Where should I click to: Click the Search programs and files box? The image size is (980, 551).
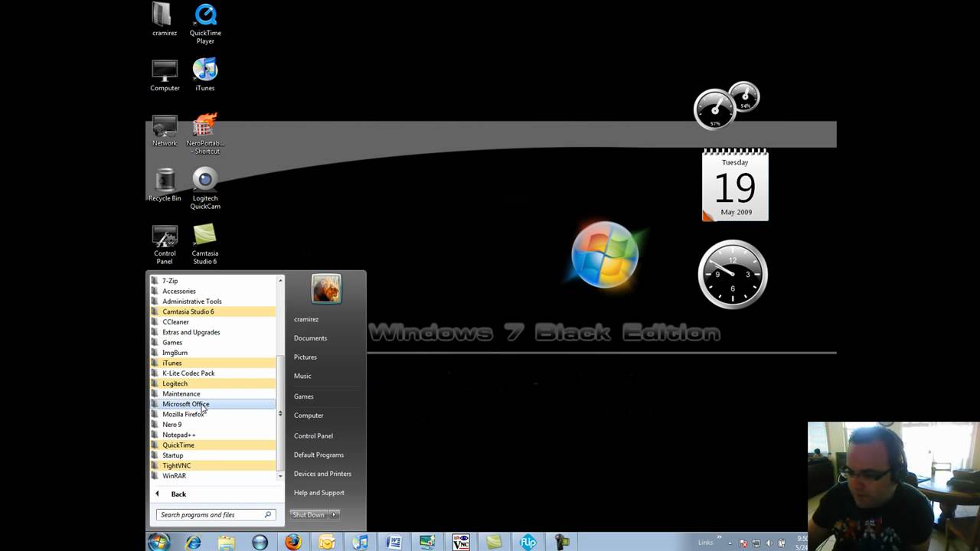(x=215, y=514)
